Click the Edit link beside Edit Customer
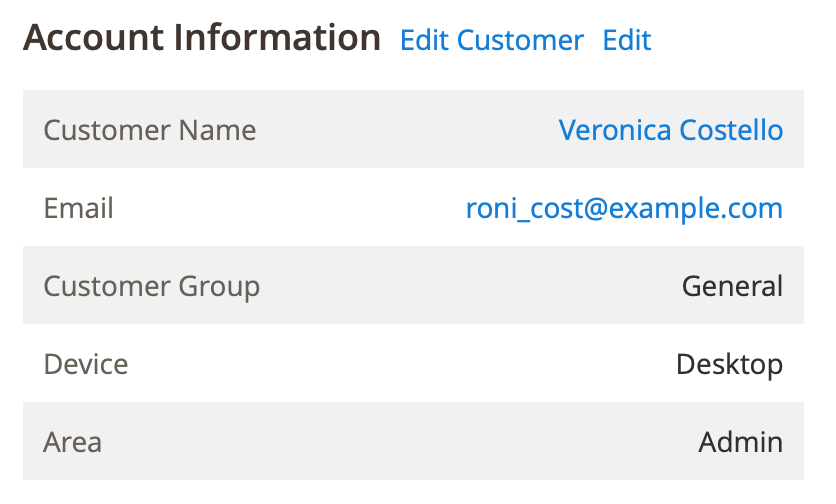 (626, 40)
